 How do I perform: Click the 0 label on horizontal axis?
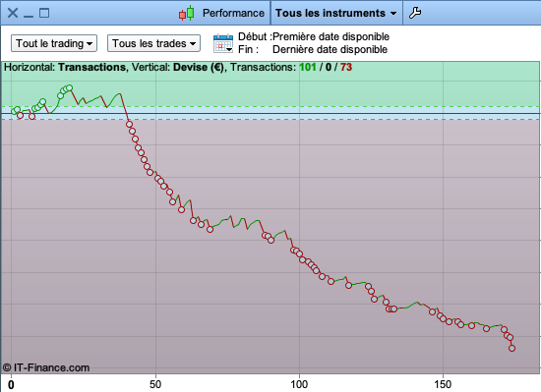pyautogui.click(x=12, y=384)
